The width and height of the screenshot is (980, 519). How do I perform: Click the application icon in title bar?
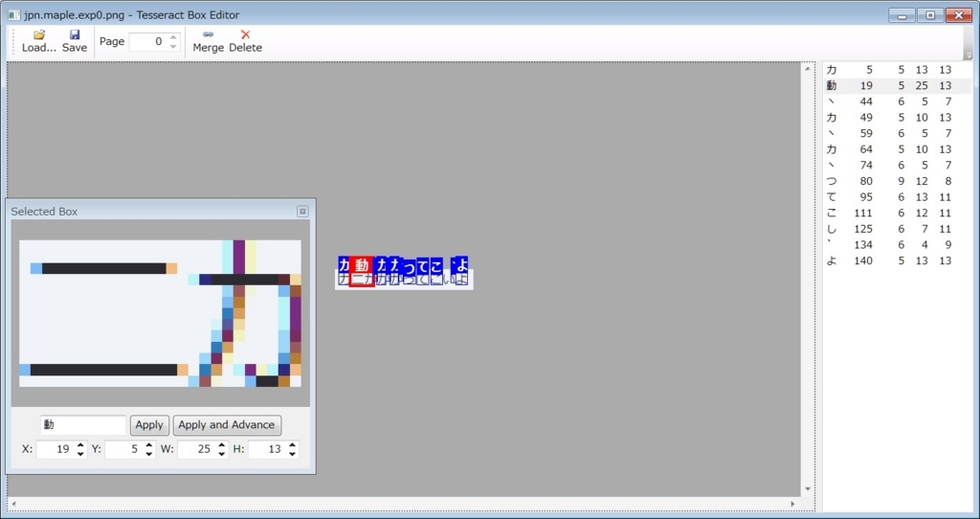click(x=13, y=15)
